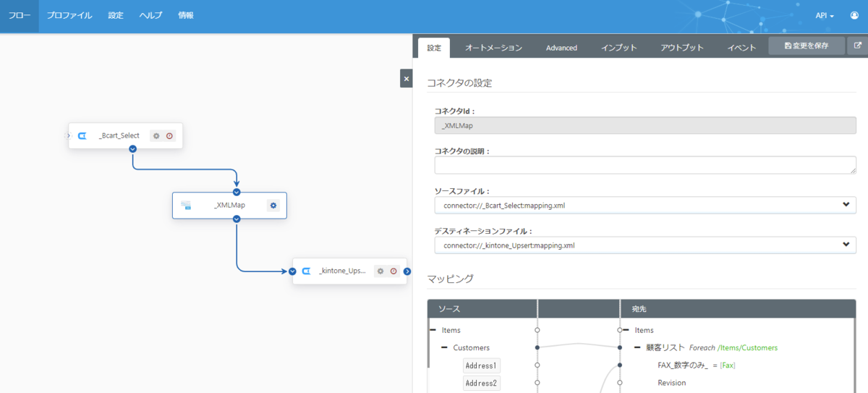Select the Address2 source field
Screen dimensions: 868x393
pos(482,384)
